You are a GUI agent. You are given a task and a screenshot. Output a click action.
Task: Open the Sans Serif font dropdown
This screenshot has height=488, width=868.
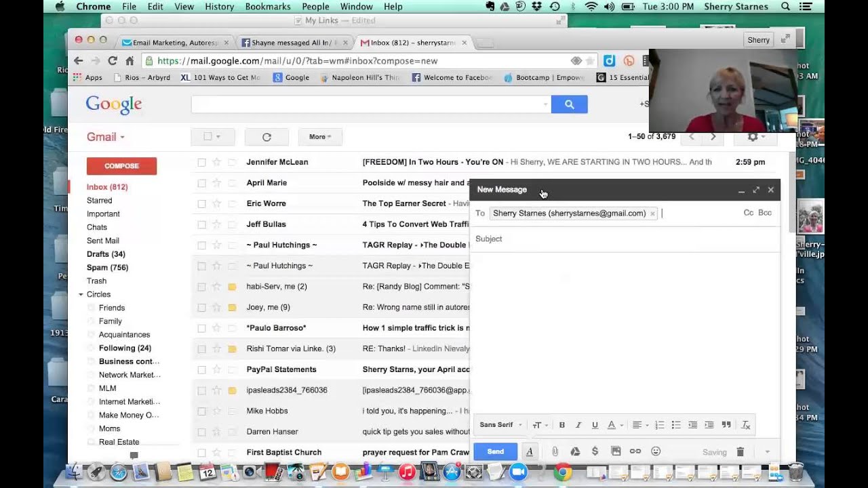pos(500,425)
